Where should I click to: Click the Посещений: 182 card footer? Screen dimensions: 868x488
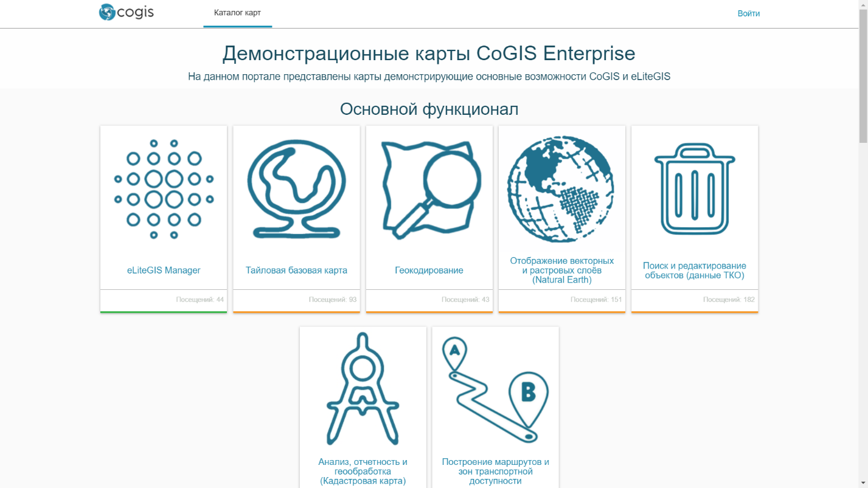pyautogui.click(x=695, y=300)
